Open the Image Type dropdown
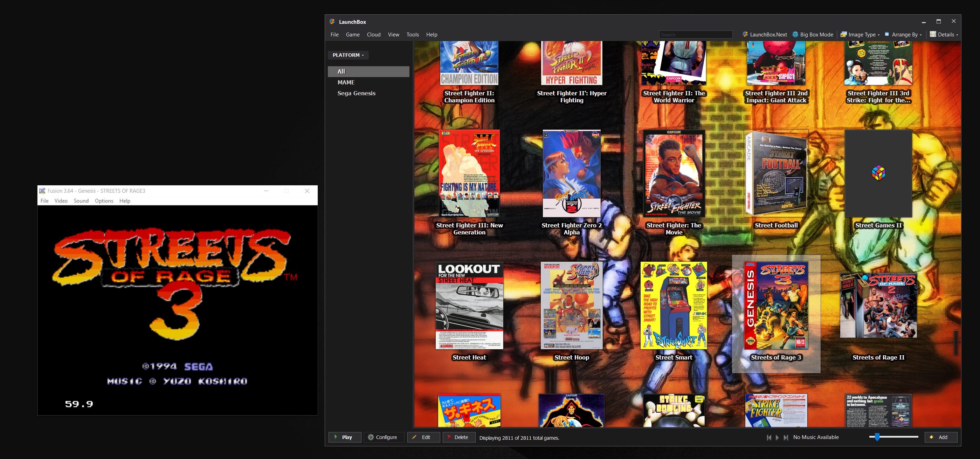This screenshot has height=459, width=980. click(860, 34)
